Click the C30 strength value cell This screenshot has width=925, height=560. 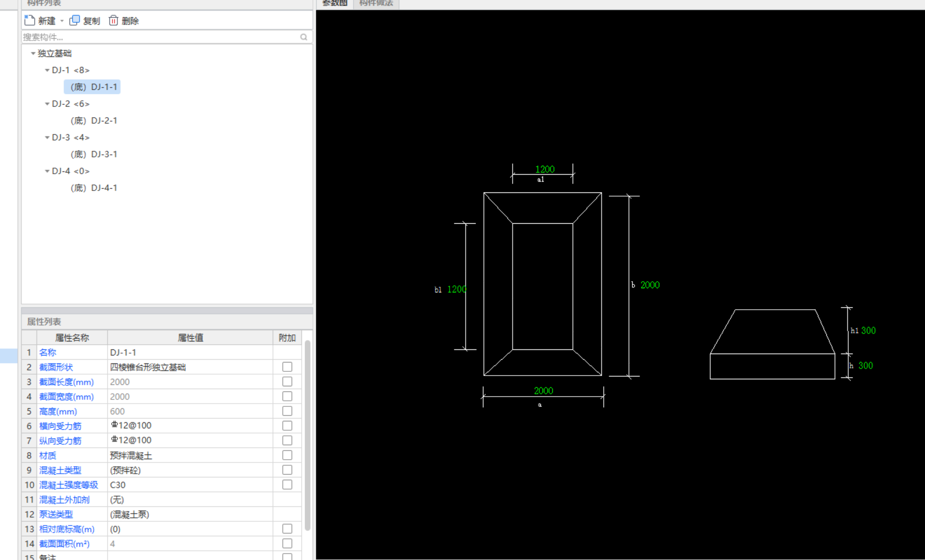pos(190,485)
